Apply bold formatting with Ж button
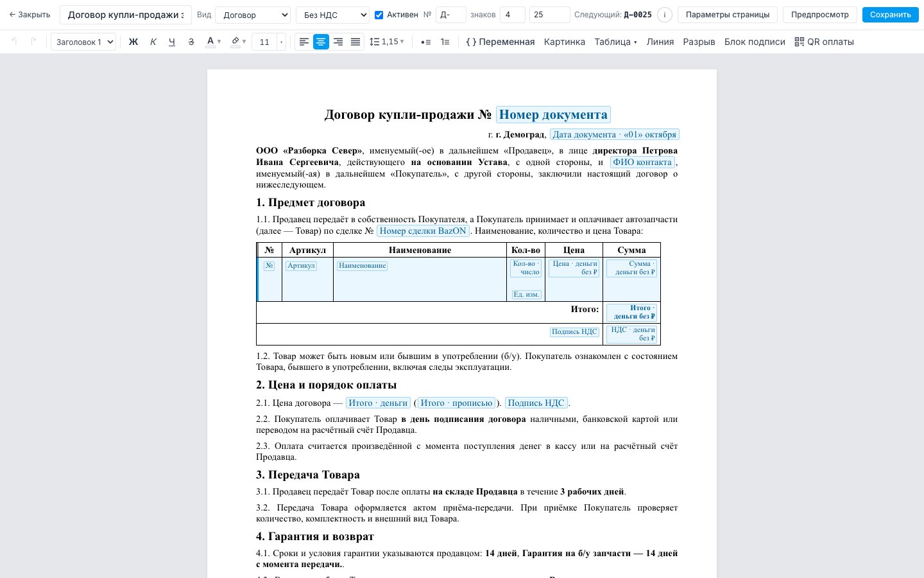The image size is (924, 578). [133, 42]
